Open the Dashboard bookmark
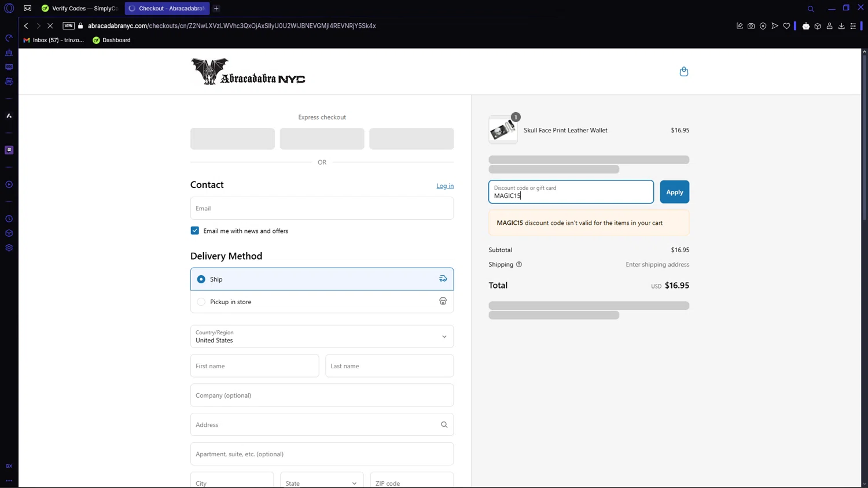868x488 pixels. 112,40
